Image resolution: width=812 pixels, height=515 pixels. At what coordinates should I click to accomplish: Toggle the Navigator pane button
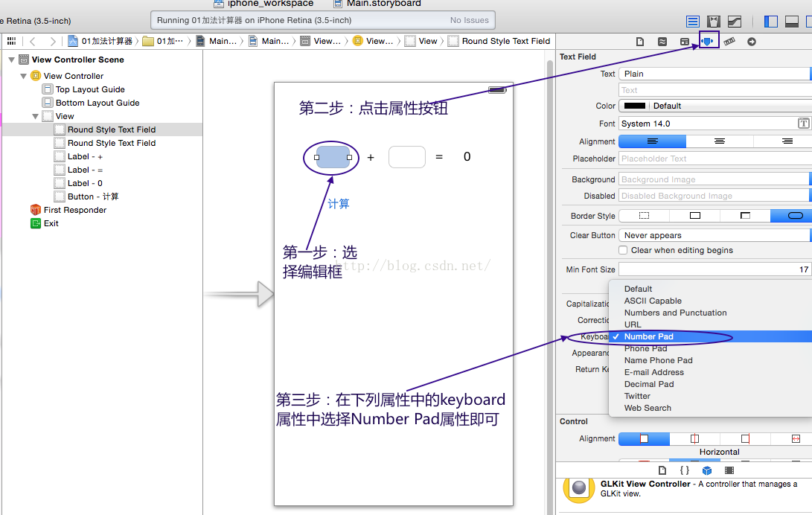(770, 22)
